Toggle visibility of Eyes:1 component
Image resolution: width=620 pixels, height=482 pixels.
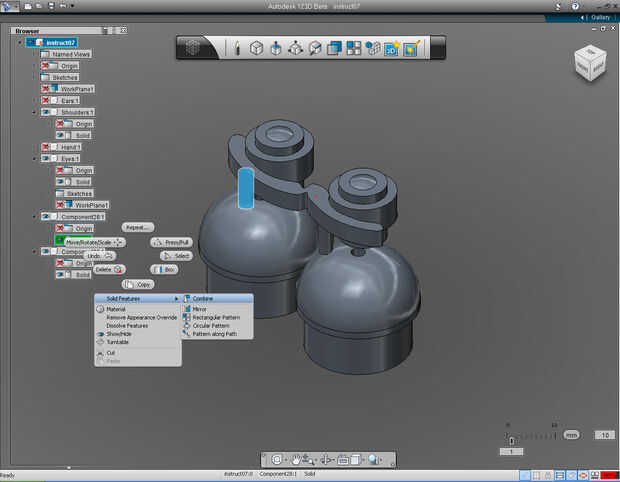(47, 158)
